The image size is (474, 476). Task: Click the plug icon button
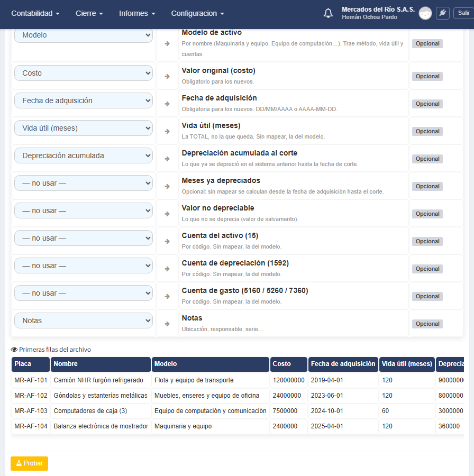point(443,13)
